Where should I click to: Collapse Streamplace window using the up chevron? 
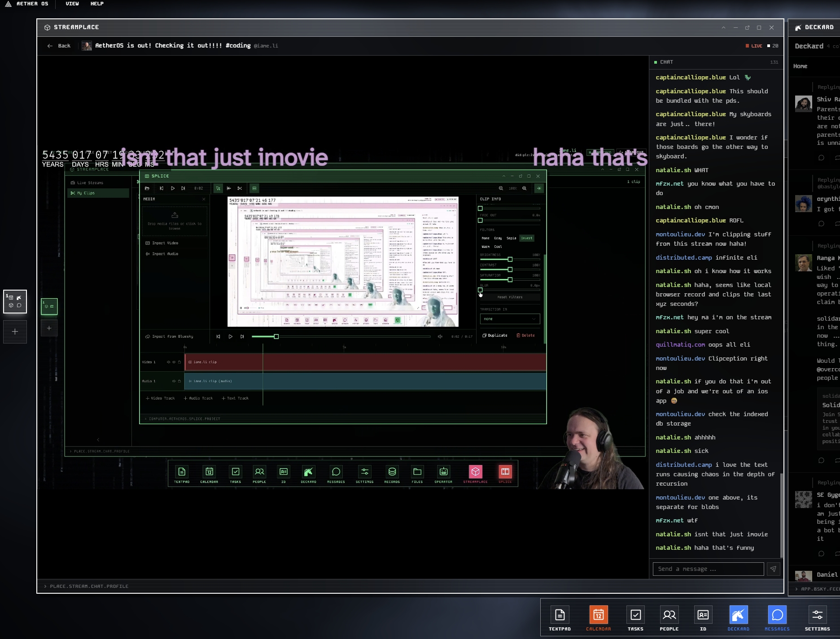tap(723, 28)
